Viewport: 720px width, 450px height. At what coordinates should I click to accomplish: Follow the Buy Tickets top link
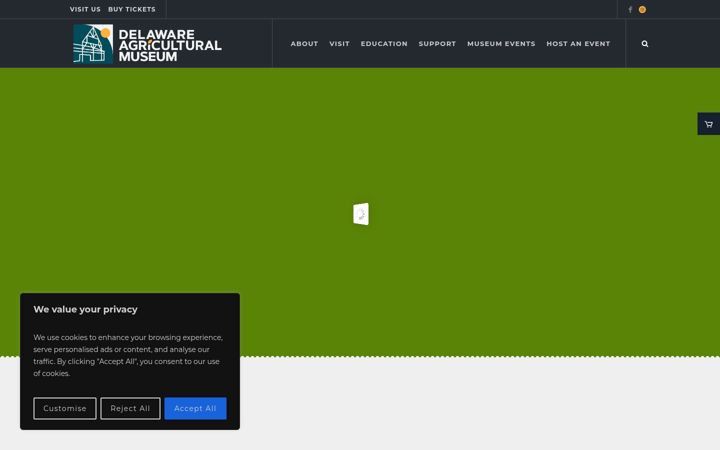point(132,9)
